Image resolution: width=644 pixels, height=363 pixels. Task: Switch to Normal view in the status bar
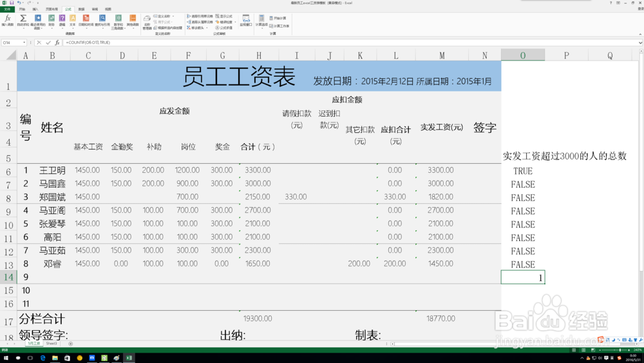tap(574, 350)
